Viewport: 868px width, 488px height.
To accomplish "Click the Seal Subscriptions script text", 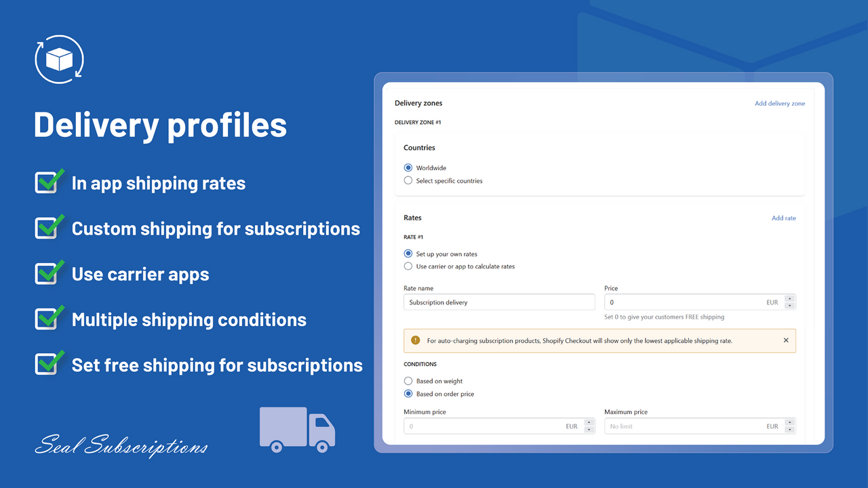I will point(121,446).
